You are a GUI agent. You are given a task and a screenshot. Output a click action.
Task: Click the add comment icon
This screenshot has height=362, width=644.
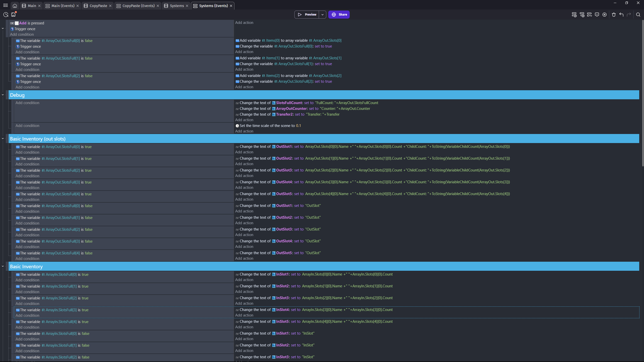click(x=597, y=15)
